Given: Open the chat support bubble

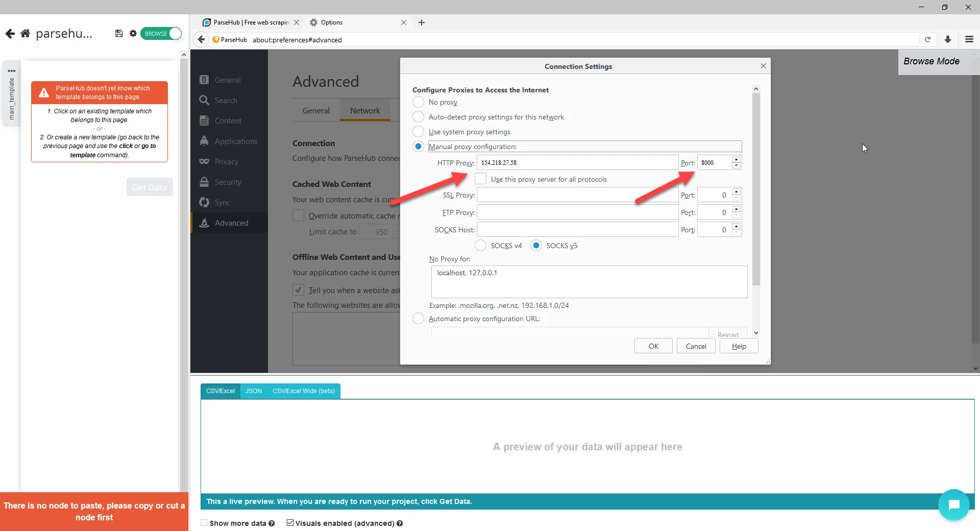Looking at the screenshot, I should [x=953, y=505].
